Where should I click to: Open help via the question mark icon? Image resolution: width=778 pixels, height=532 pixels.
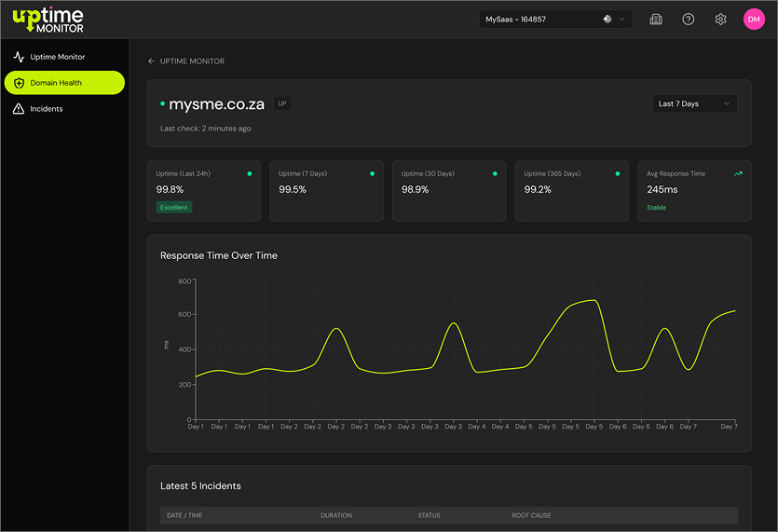tap(689, 20)
